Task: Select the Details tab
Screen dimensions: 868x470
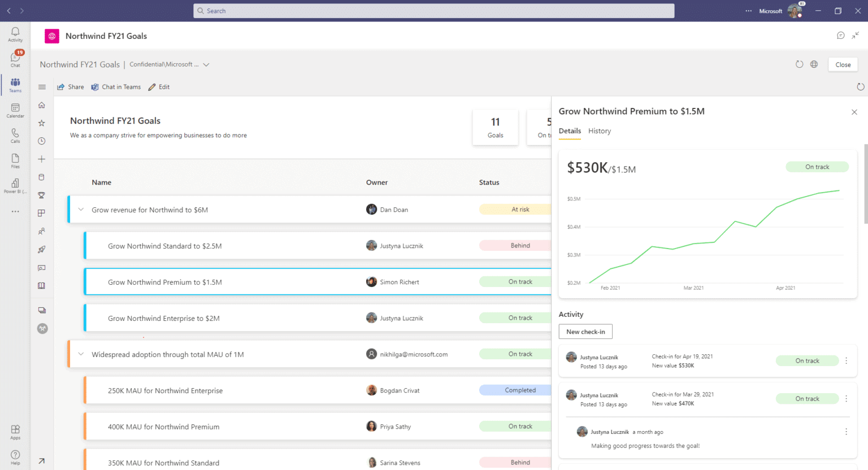Action: 570,130
